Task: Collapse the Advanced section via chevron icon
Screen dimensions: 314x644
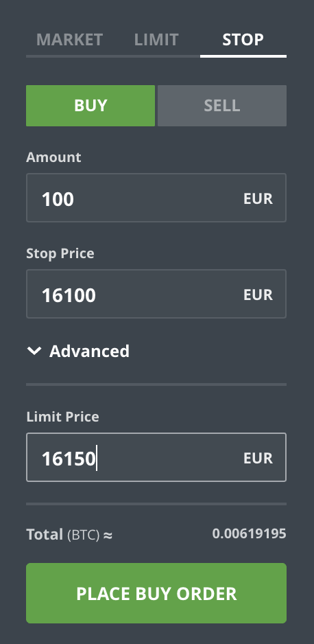Action: [x=34, y=351]
